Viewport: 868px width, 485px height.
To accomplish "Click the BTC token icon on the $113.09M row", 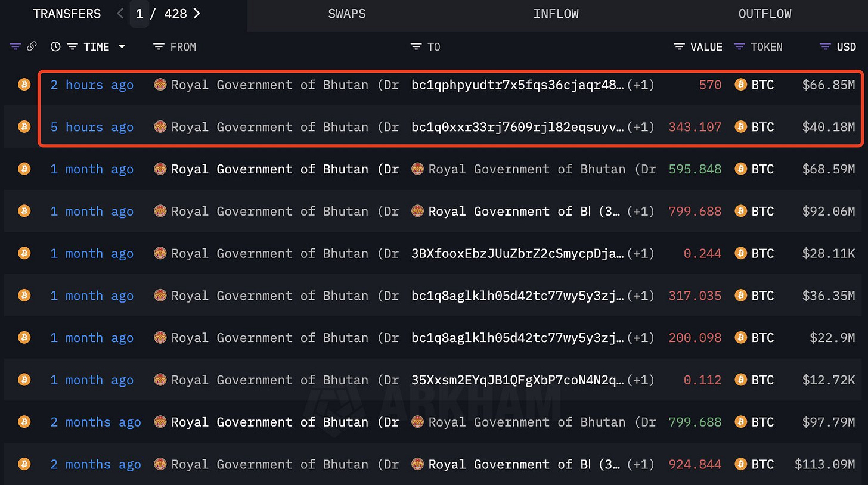I will (x=740, y=464).
